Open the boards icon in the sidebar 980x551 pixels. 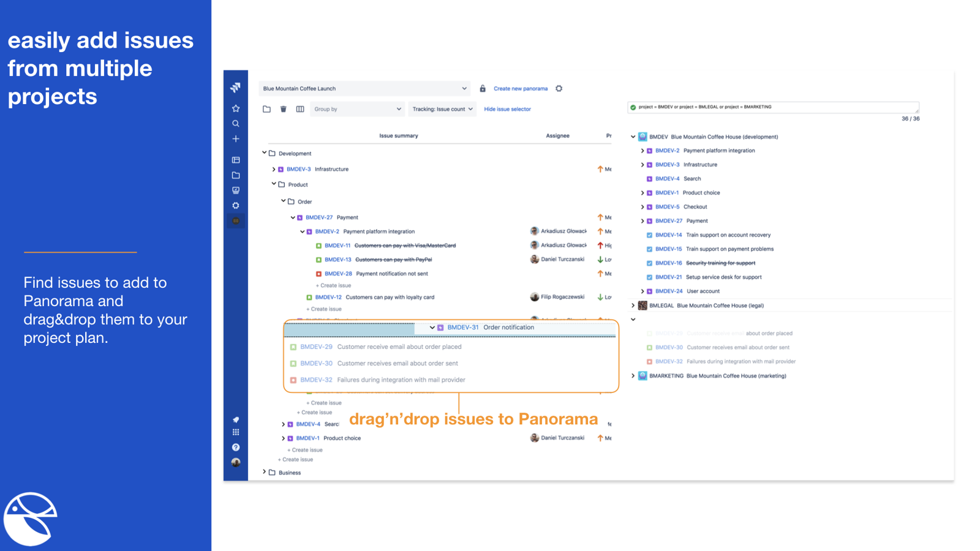click(236, 160)
